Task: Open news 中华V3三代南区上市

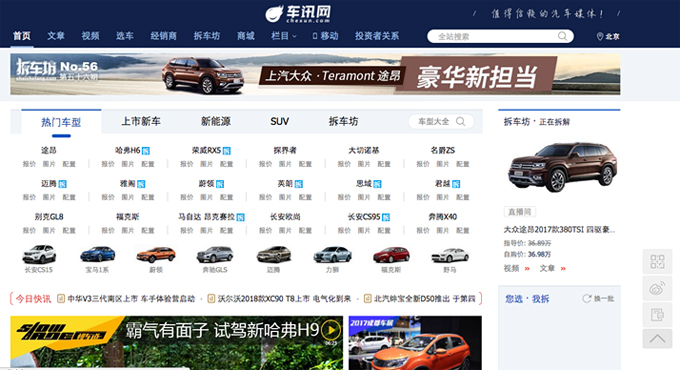Action: click(x=131, y=299)
